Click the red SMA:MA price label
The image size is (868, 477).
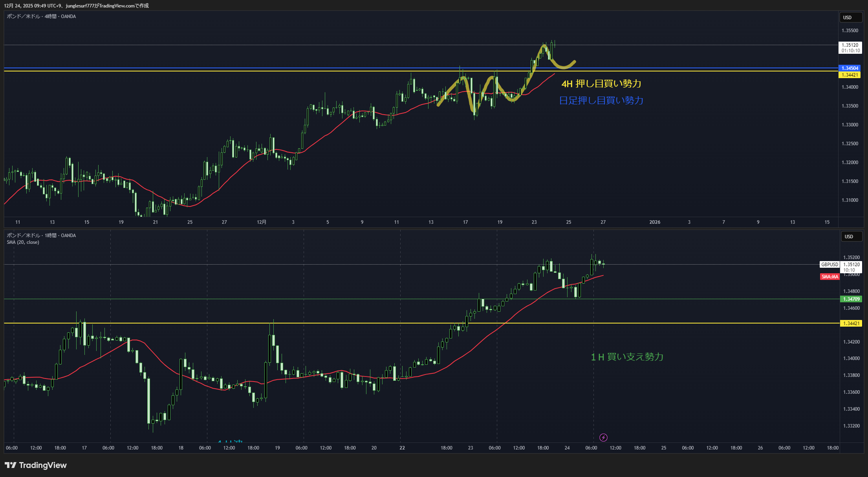(830, 277)
